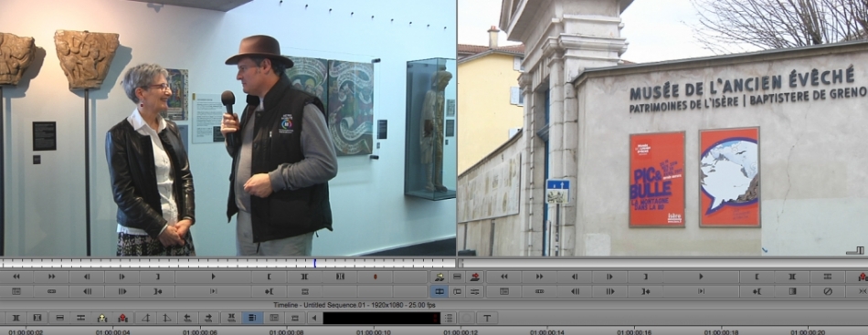The image size is (868, 335).
Task: Click the blue position marker in source scrub bar
Action: pos(314,263)
